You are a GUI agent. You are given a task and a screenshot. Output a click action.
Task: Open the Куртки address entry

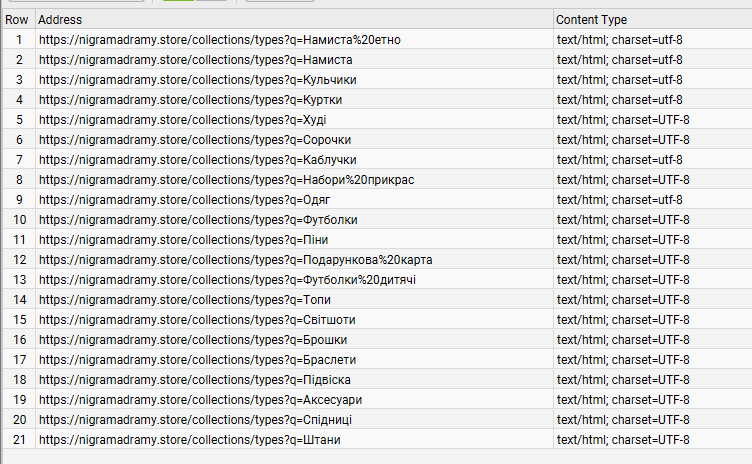190,100
